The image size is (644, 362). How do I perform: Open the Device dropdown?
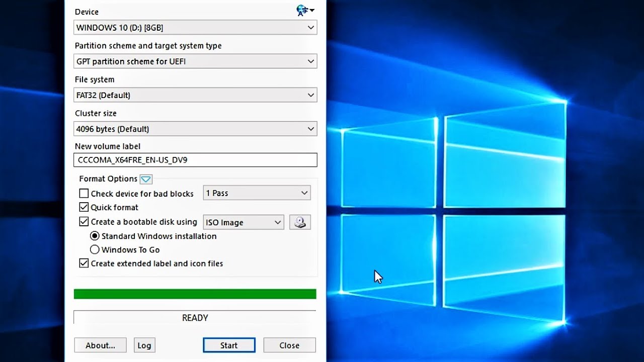click(x=195, y=28)
